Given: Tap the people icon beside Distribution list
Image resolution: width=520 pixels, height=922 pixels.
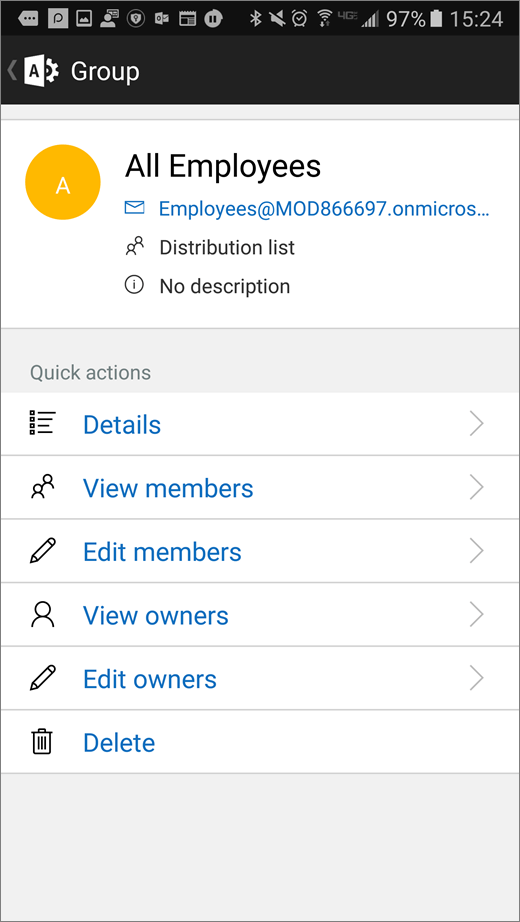Looking at the screenshot, I should (x=135, y=245).
